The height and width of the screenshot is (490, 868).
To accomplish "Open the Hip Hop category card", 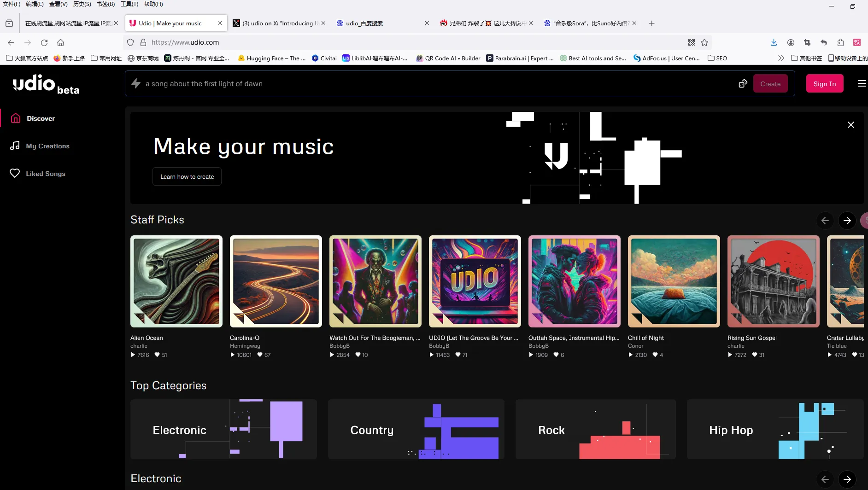I will 775,429.
